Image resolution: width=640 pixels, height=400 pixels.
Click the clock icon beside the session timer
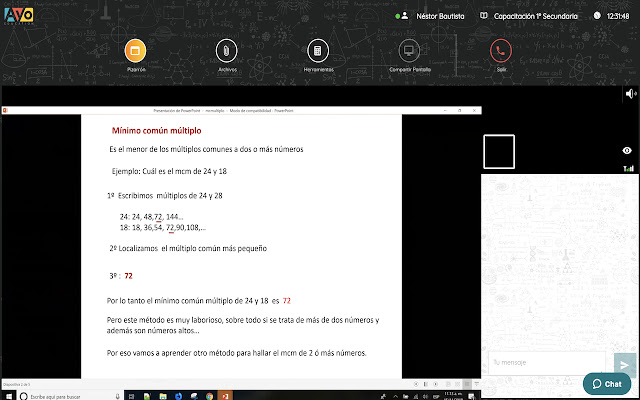click(597, 16)
